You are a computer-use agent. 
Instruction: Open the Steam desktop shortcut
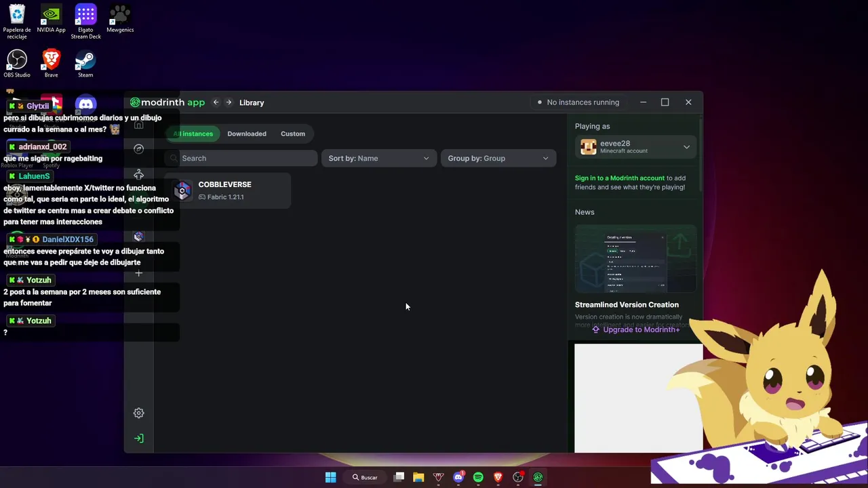click(85, 63)
